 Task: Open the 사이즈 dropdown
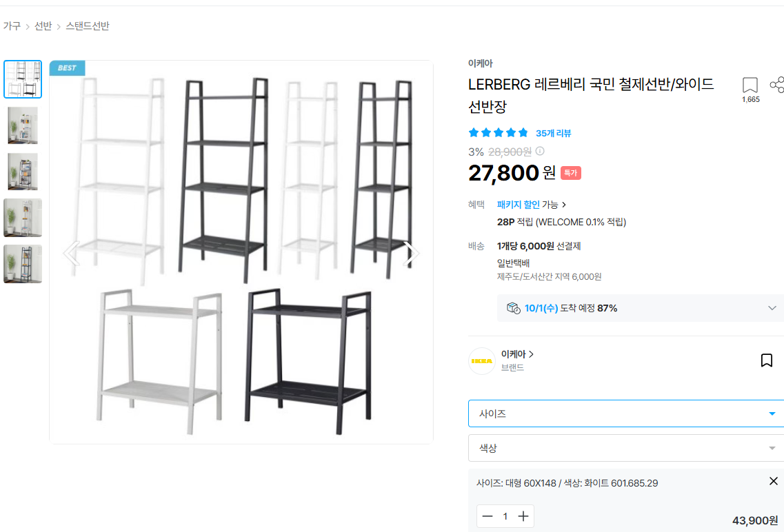625,413
